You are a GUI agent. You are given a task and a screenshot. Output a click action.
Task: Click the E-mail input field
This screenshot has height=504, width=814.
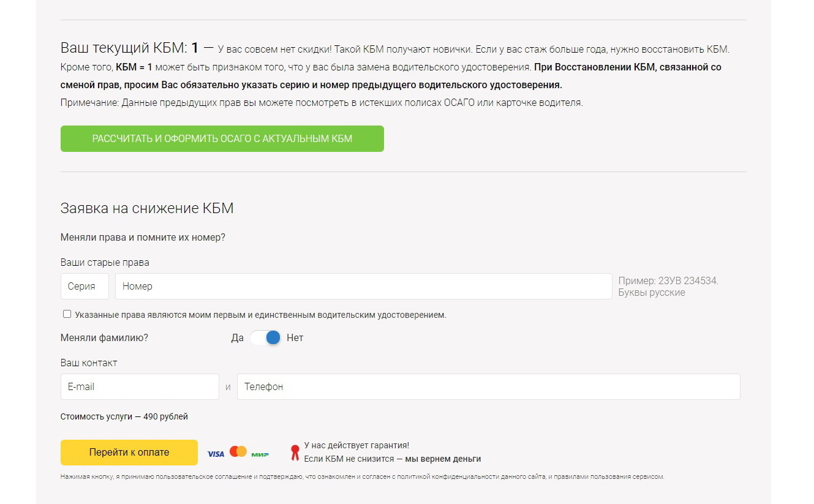140,386
